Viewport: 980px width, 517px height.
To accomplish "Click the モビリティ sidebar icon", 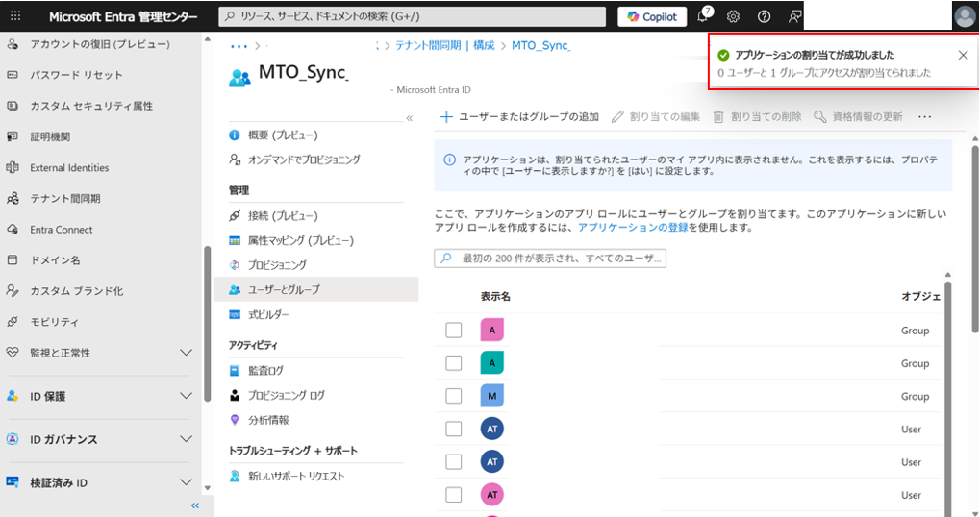I will tap(13, 322).
